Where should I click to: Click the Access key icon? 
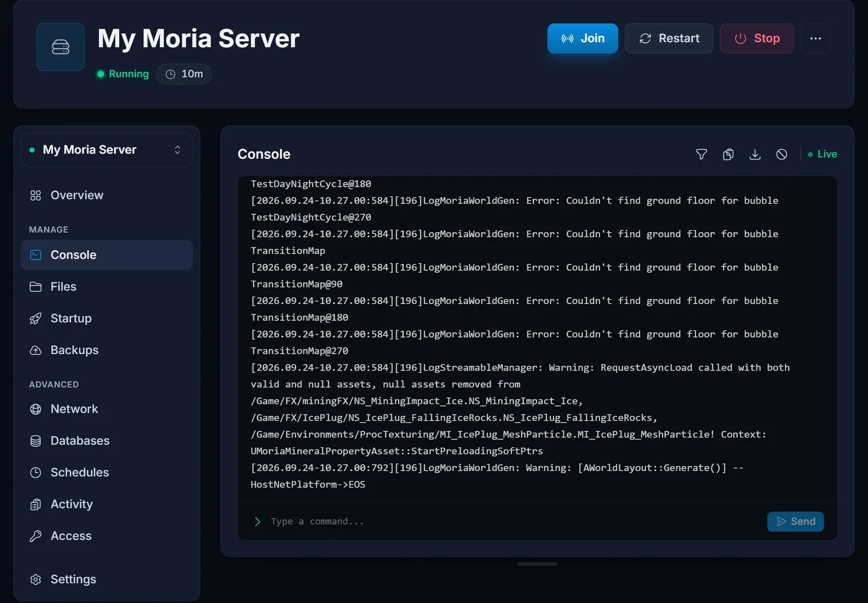click(36, 536)
